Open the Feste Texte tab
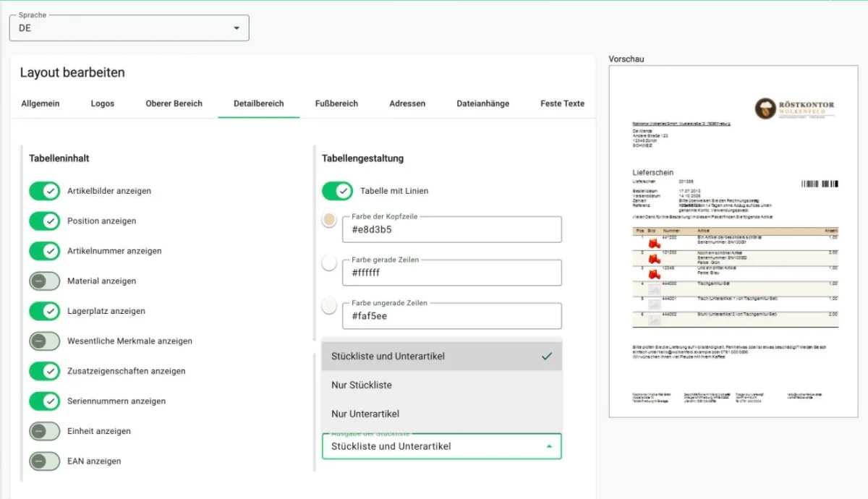This screenshot has height=499, width=868. point(562,103)
